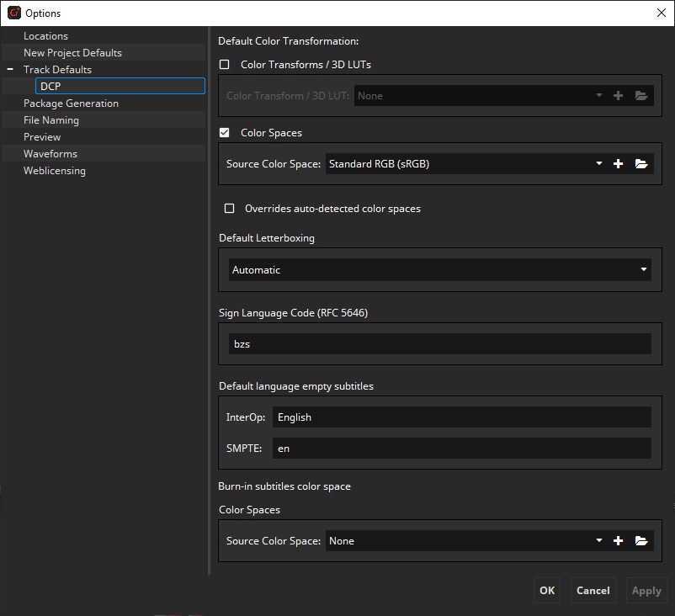The width and height of the screenshot is (675, 616).
Task: Go to the File Naming settings
Action: coord(51,120)
